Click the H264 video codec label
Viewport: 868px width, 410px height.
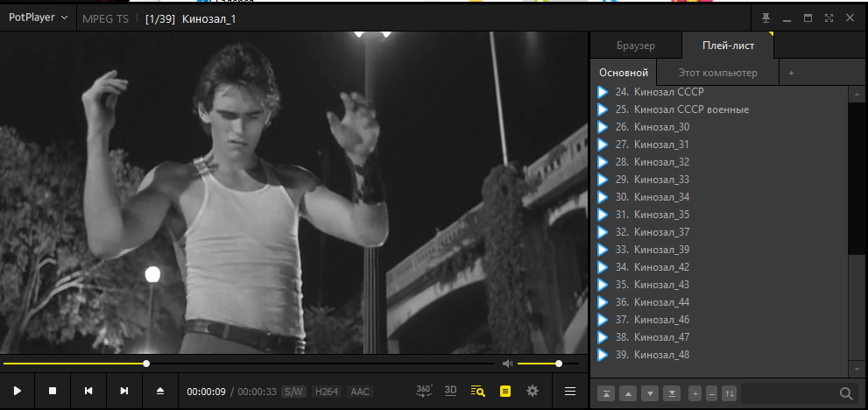[327, 392]
